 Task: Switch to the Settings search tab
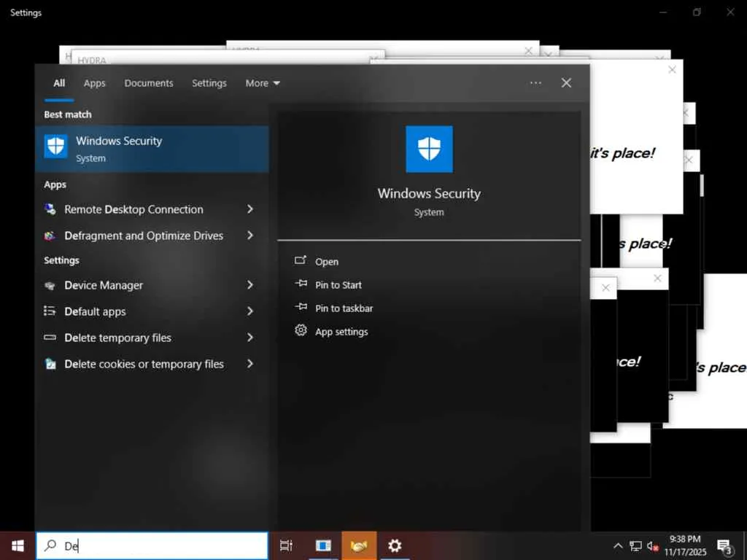(209, 83)
